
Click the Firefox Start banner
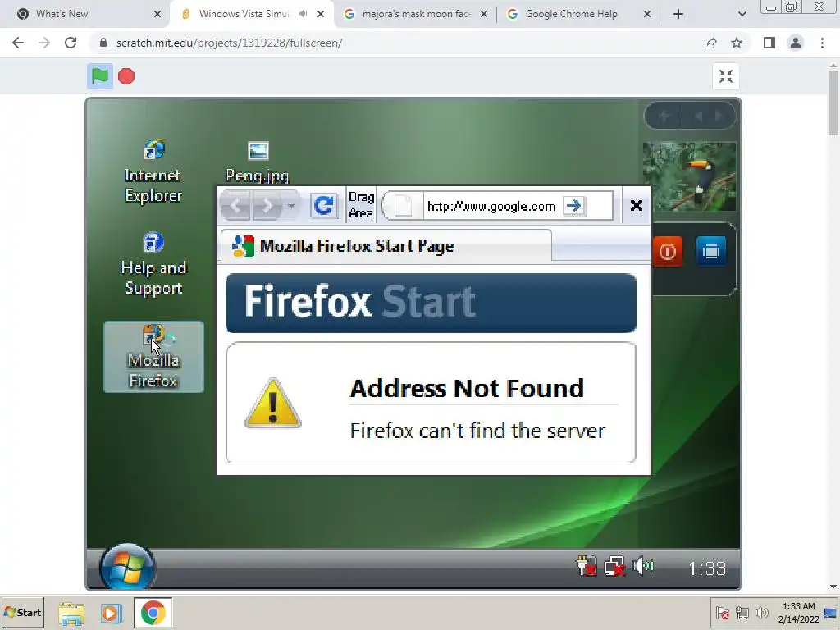click(431, 303)
